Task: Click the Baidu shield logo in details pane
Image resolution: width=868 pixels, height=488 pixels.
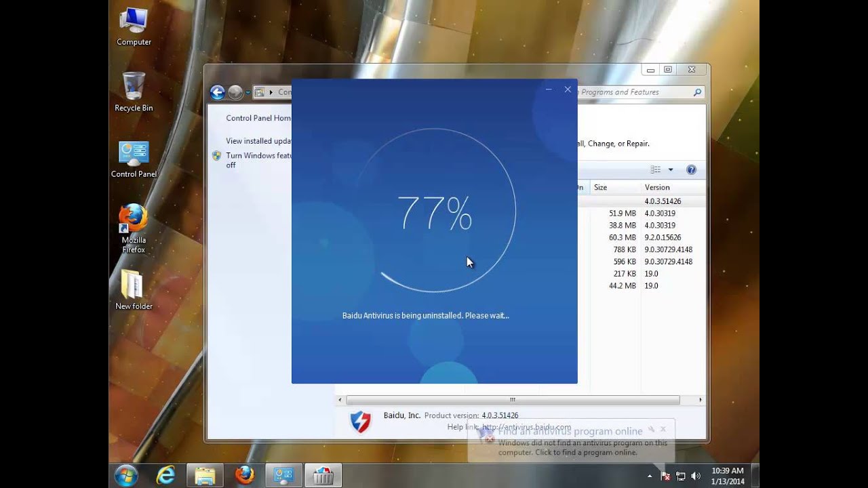Action: [360, 422]
